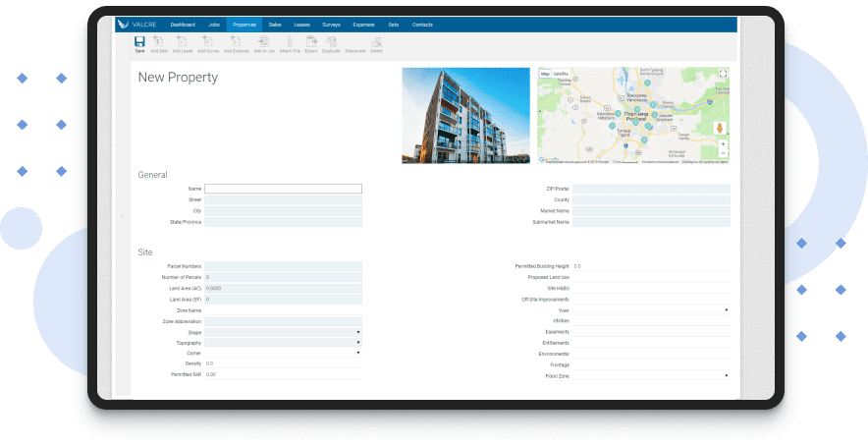The height and width of the screenshot is (446, 868).
Task: Click the Proposed Land Use field
Action: pos(651,278)
